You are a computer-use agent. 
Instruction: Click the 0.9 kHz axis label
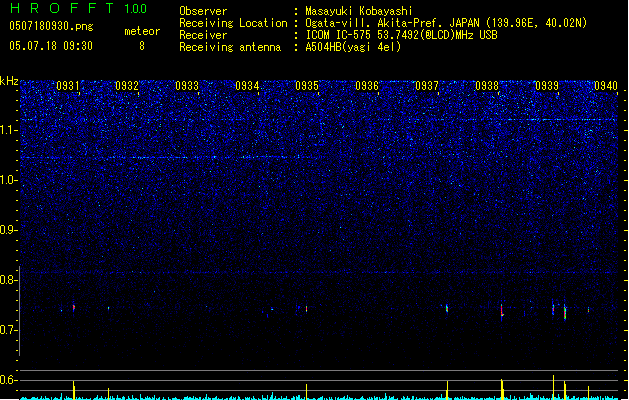[8, 230]
